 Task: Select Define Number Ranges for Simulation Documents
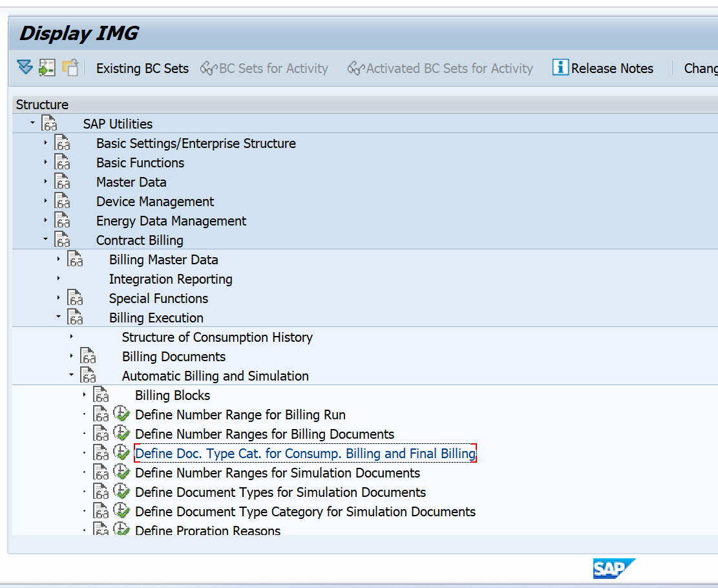277,473
